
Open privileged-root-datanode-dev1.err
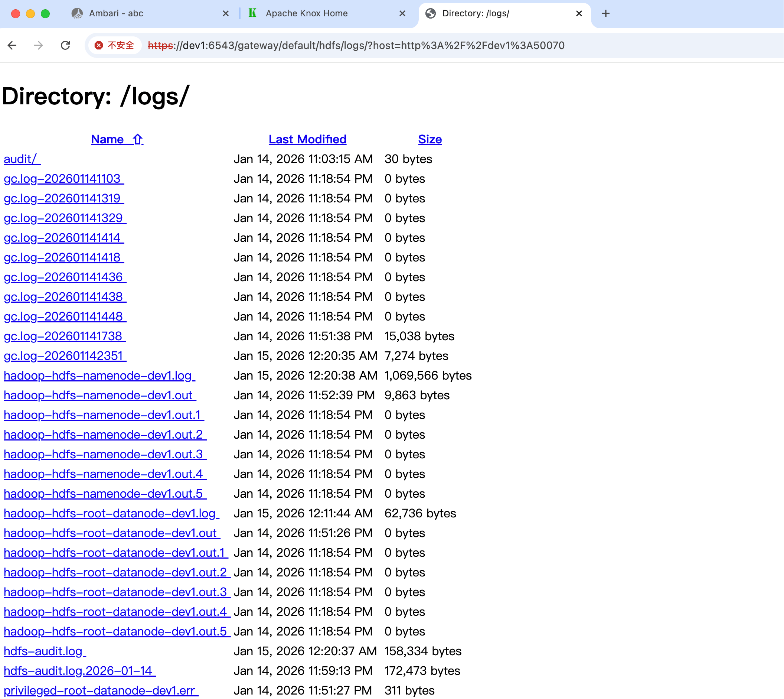(100, 690)
